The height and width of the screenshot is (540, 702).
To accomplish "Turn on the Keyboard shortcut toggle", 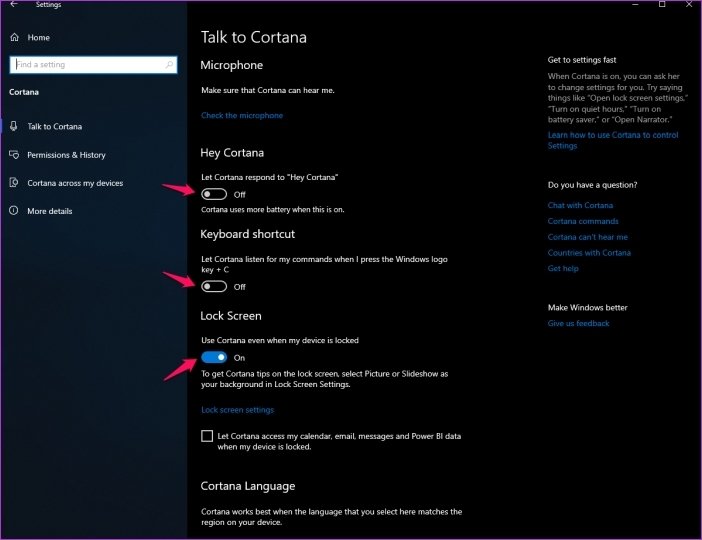I will pos(214,287).
